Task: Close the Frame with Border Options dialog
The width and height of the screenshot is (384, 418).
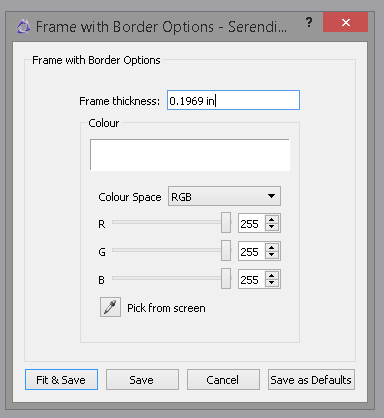Action: coord(345,22)
